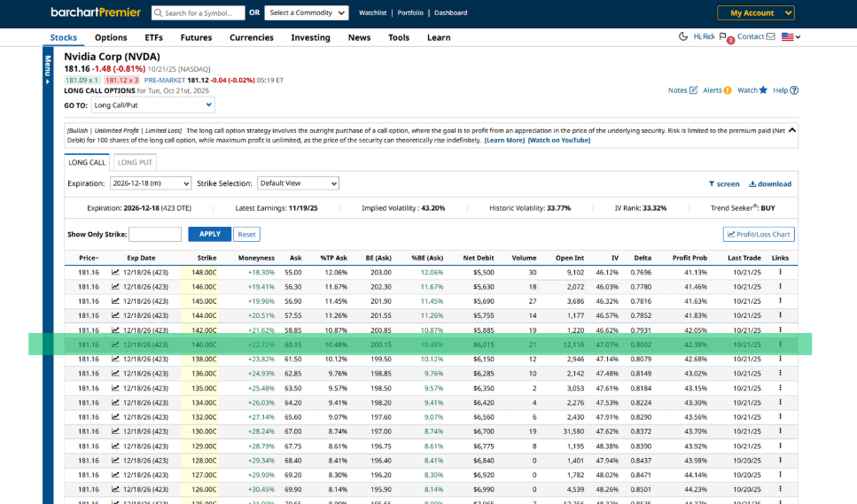Click the Profit/Loss Chart button
857x504 pixels.
coord(759,235)
